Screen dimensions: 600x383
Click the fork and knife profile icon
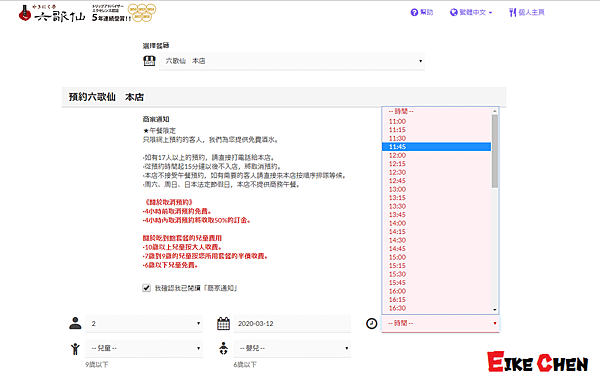click(x=512, y=13)
